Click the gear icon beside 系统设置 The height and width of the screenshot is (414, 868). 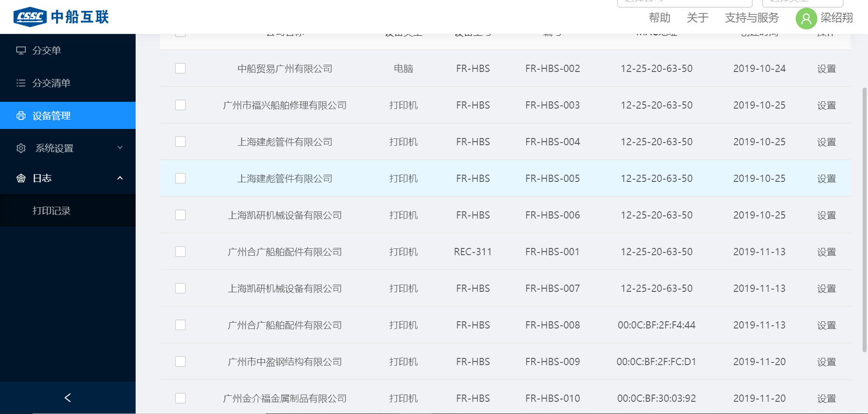click(x=21, y=148)
